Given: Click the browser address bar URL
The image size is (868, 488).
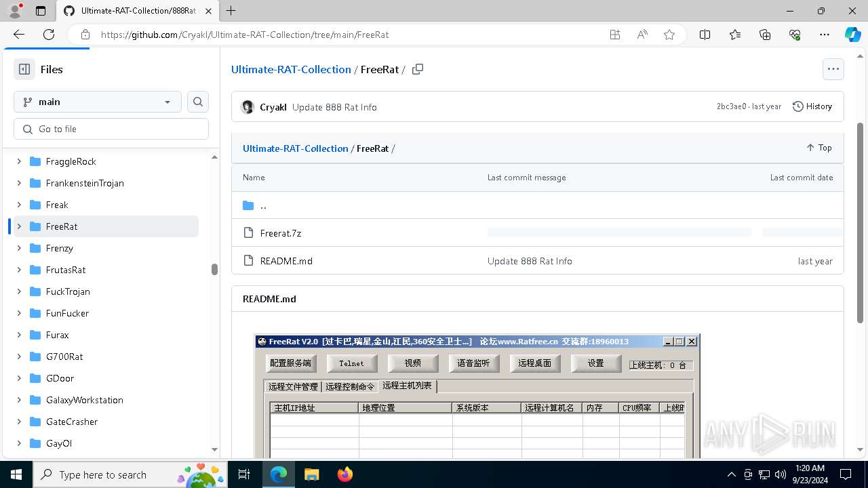Looking at the screenshot, I should (245, 35).
